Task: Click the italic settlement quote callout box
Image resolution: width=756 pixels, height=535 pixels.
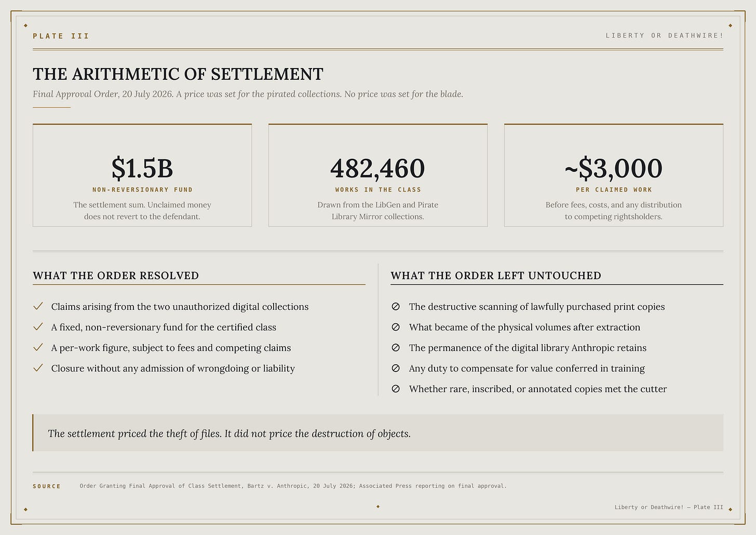Action: coord(377,433)
